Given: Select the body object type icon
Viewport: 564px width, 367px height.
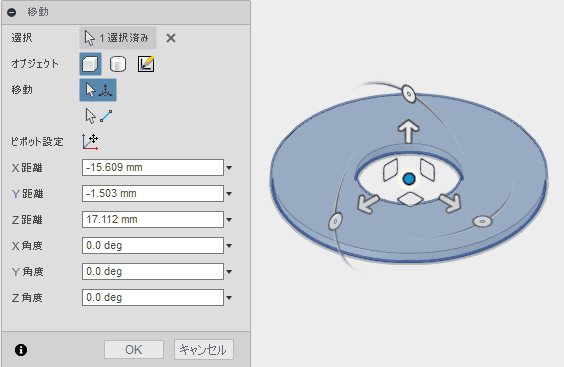Looking at the screenshot, I should (x=90, y=64).
